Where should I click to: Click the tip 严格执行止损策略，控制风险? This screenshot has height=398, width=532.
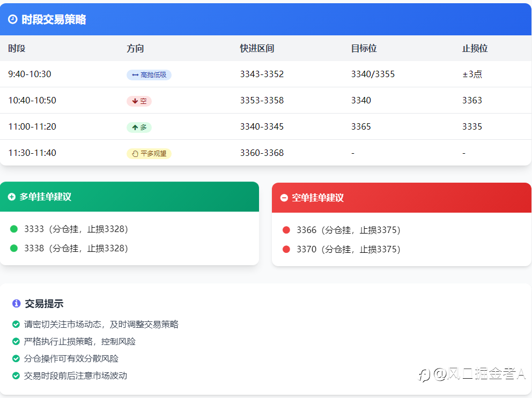click(80, 342)
